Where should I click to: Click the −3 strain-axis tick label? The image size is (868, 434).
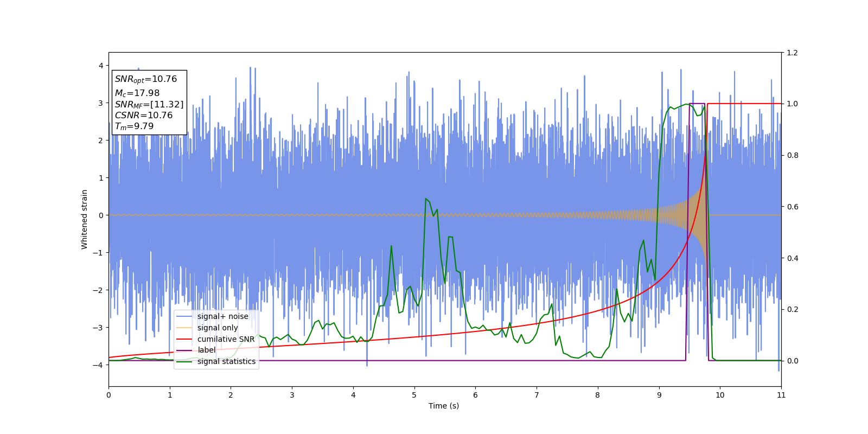[98, 328]
